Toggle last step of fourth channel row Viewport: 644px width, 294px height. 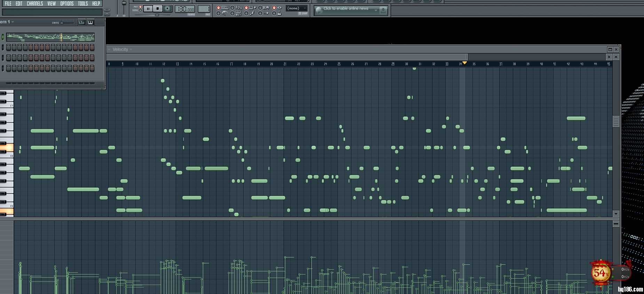point(92,68)
